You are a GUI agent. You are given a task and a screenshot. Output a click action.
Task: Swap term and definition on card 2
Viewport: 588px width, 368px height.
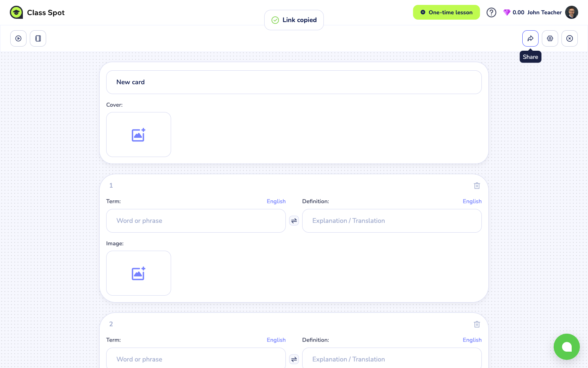pos(294,359)
